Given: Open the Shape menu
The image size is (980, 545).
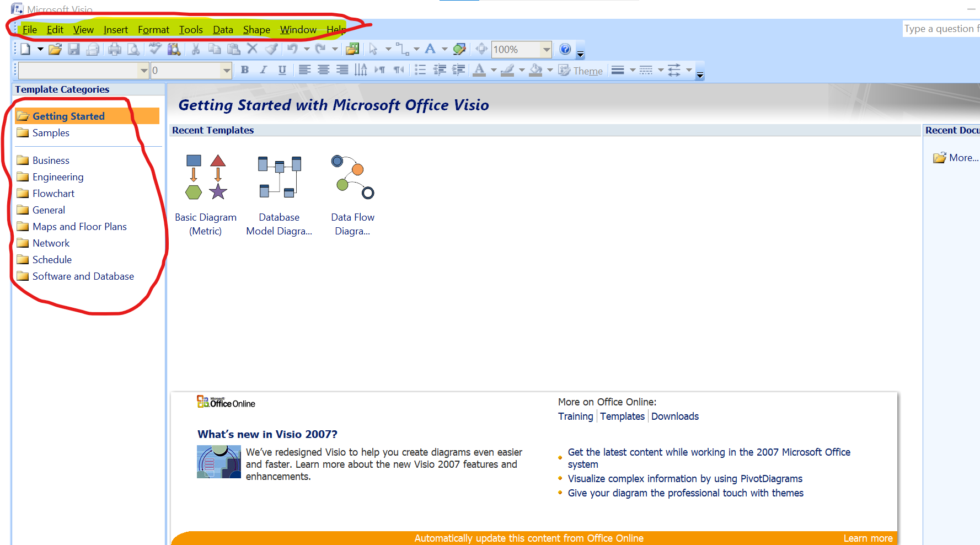Looking at the screenshot, I should [256, 30].
